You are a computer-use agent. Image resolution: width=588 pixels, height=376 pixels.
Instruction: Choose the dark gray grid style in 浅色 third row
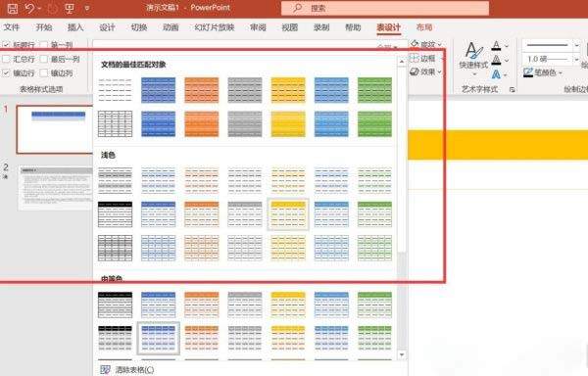pos(115,248)
